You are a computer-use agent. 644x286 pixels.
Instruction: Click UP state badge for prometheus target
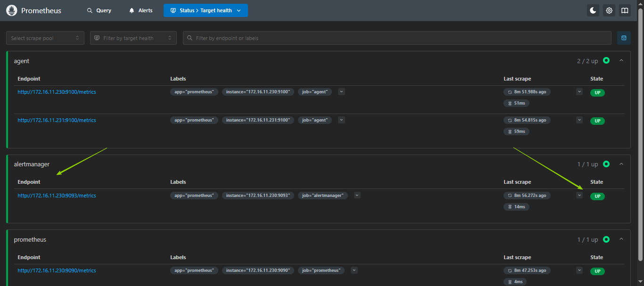pos(597,271)
